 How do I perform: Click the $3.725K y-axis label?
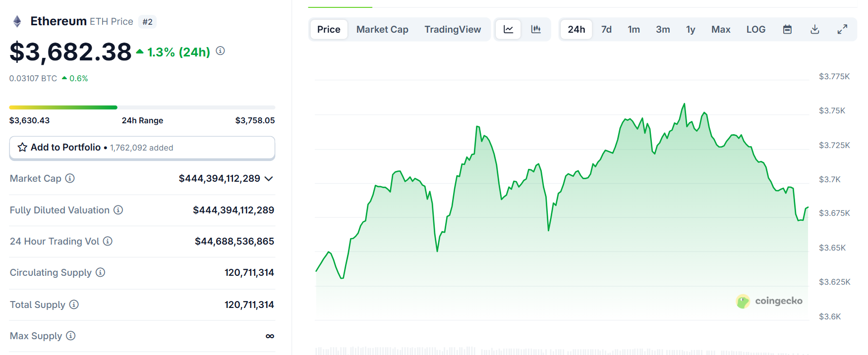pos(834,145)
